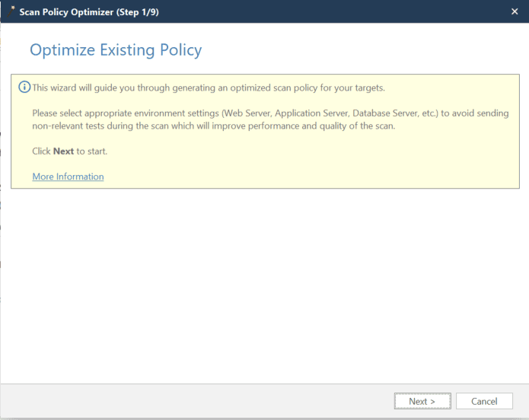Close the Scan Policy Optimizer dialog
529x420 pixels.
tap(515, 11)
